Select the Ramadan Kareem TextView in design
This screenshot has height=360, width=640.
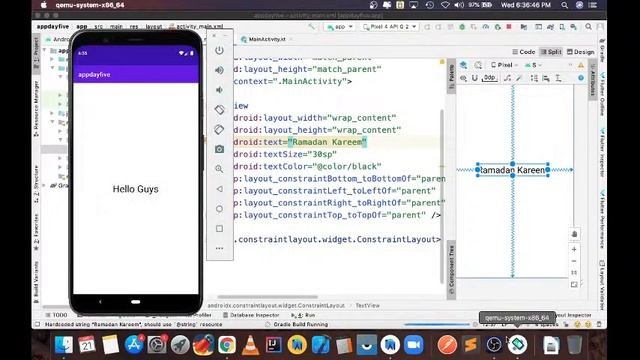pos(512,170)
